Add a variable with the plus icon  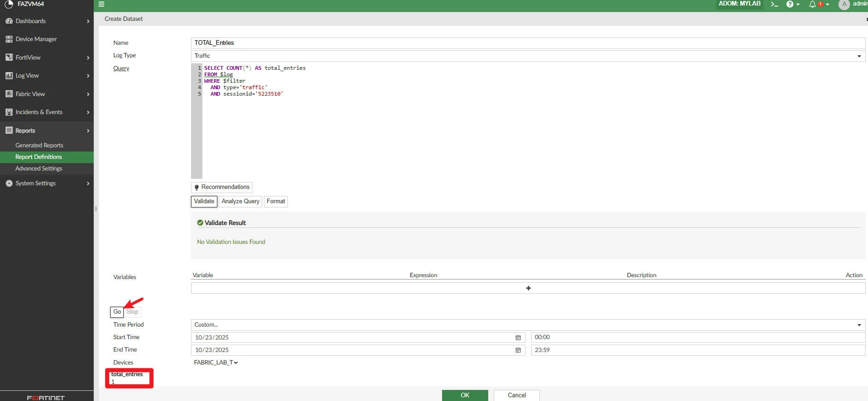pyautogui.click(x=528, y=288)
